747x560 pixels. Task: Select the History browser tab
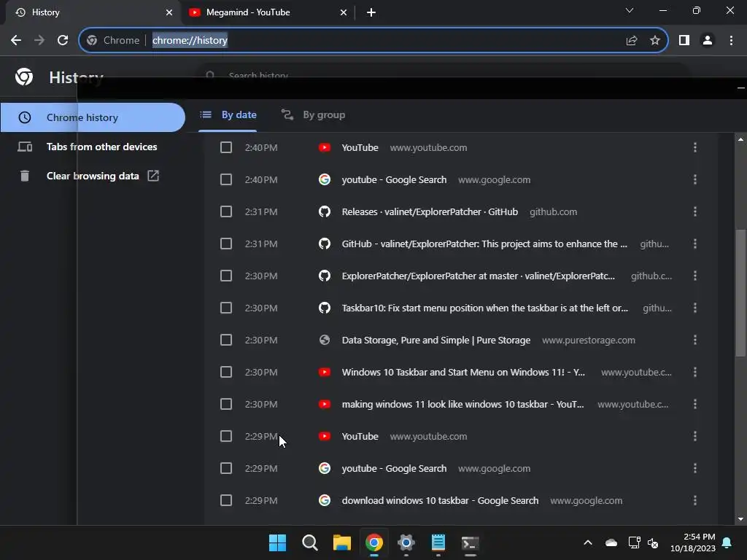point(93,12)
